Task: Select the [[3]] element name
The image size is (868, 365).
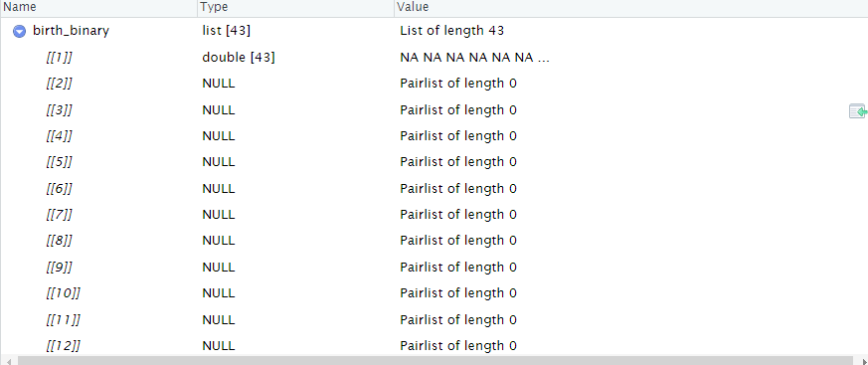Action: tap(60, 110)
